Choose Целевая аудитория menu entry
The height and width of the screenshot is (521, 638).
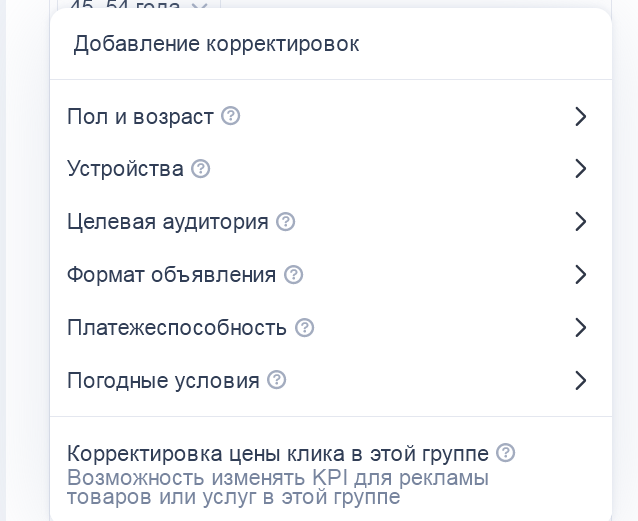pyautogui.click(x=168, y=222)
